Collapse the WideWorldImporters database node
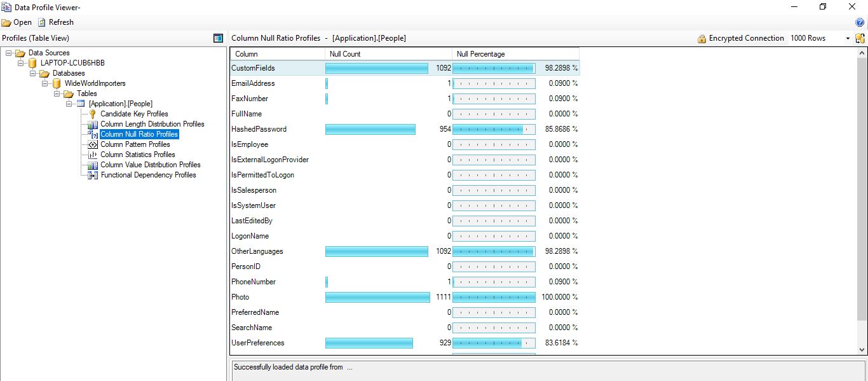This screenshot has height=381, width=868. 44,84
